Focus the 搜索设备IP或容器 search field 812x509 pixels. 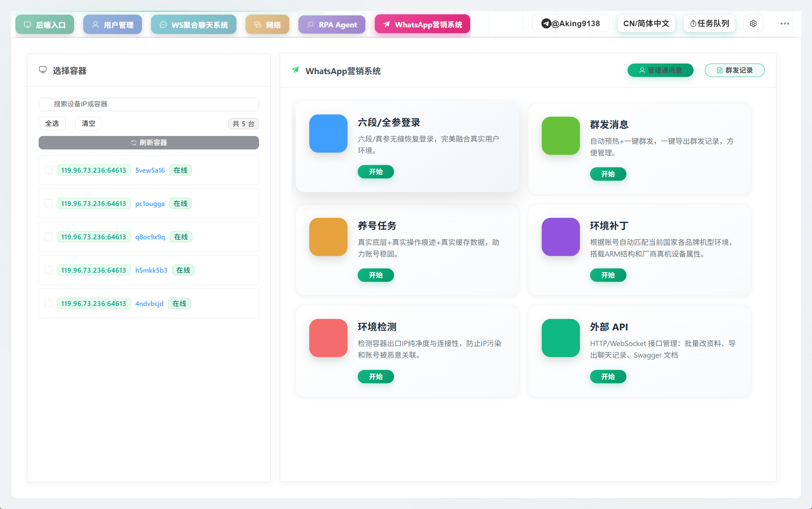click(149, 104)
